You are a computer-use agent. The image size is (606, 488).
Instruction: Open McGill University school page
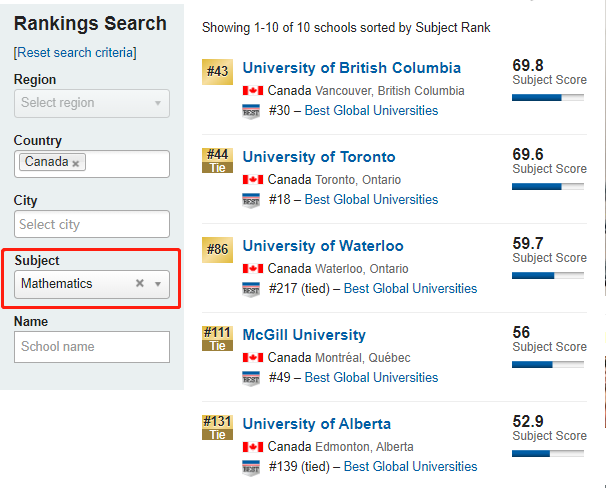tap(304, 335)
